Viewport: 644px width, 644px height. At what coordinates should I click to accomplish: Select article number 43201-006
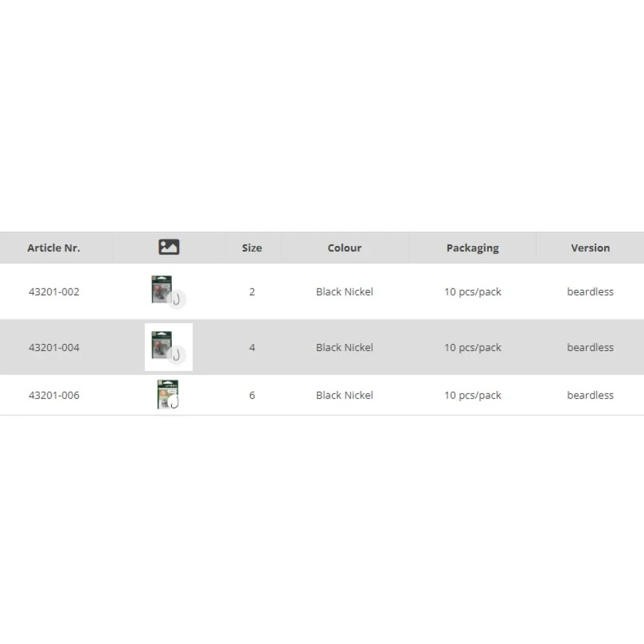click(54, 395)
